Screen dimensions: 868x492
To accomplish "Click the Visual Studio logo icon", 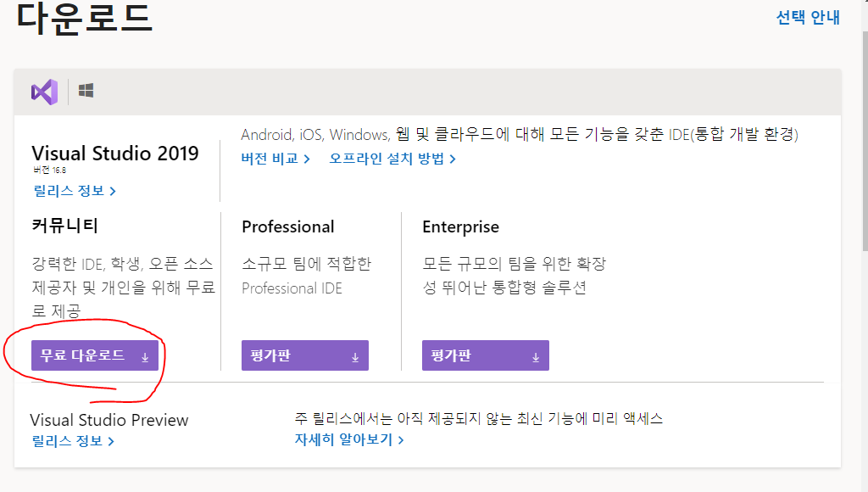I will (x=44, y=92).
